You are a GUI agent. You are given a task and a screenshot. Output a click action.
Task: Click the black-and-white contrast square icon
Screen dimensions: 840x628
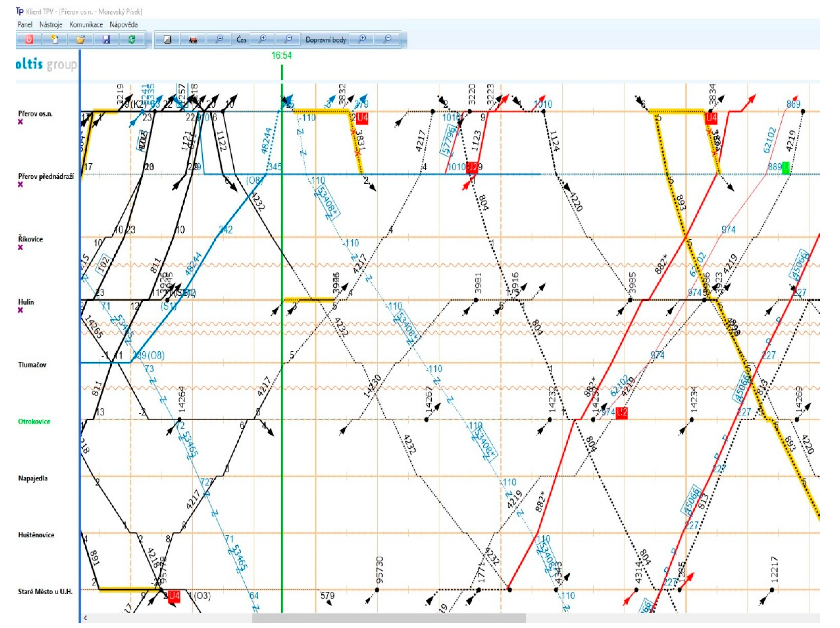(167, 39)
